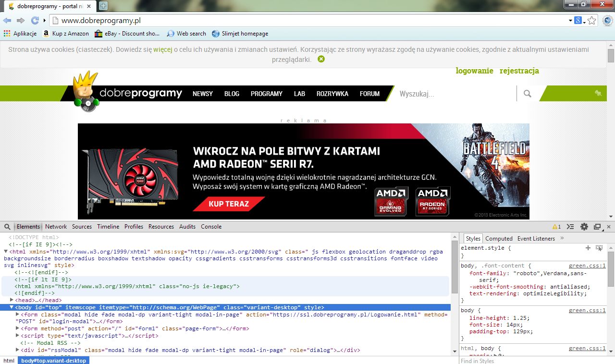Screen dimensions: 615x364
Task: Add a new style rule with plus icon
Action: point(588,248)
